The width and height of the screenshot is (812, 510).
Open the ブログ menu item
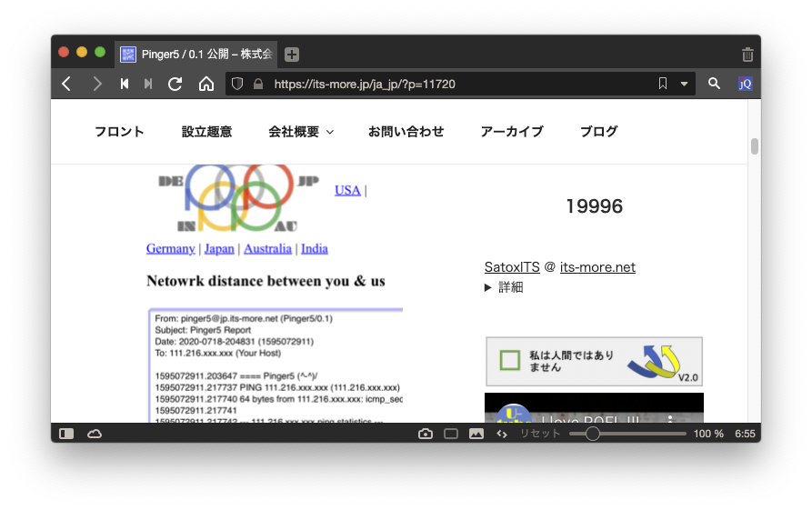598,132
